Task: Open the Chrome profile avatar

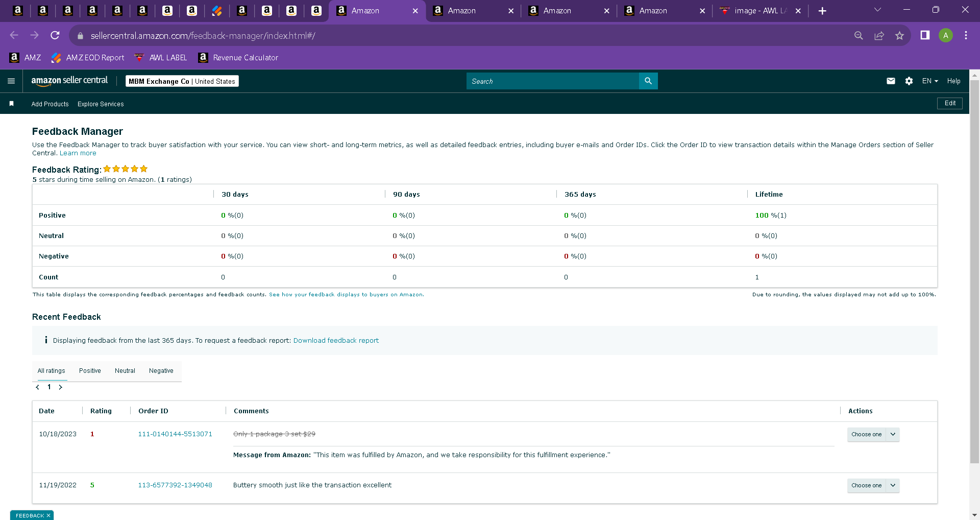Action: pyautogui.click(x=946, y=35)
